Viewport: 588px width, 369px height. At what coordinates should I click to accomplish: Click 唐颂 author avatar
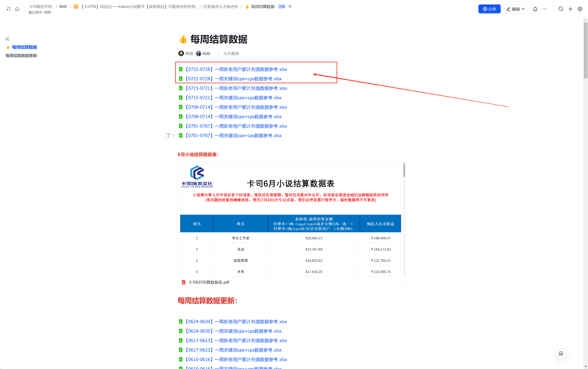click(181, 53)
